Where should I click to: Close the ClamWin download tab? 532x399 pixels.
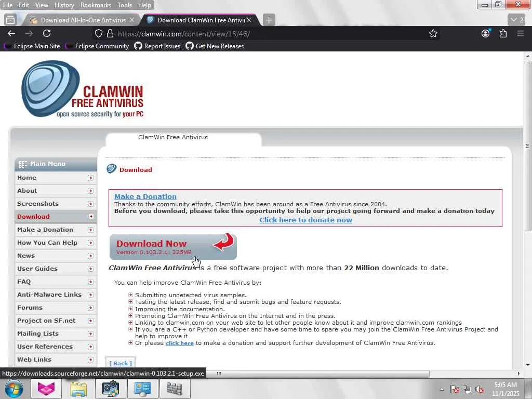click(249, 20)
